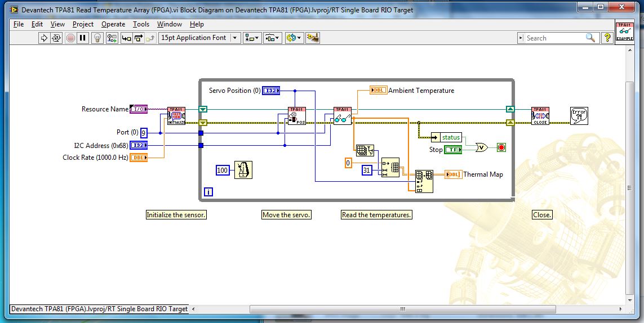Open the Reorder dropdown
Viewport: 644px width, 323px height.
(294, 38)
